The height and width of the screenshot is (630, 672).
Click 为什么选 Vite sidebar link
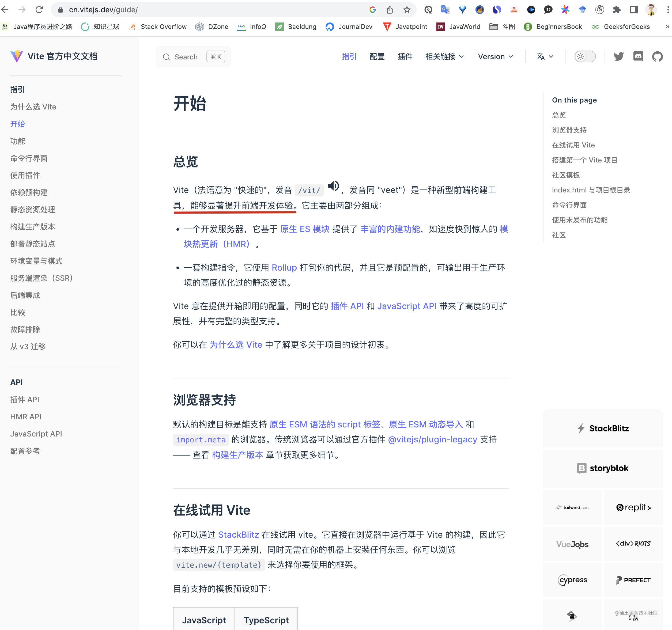pyautogui.click(x=33, y=107)
